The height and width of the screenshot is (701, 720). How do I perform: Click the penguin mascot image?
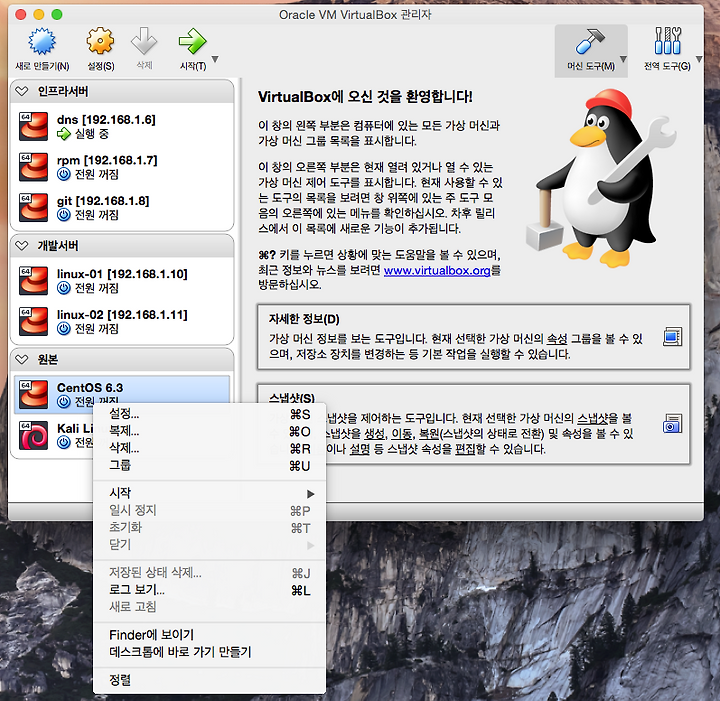(x=601, y=178)
